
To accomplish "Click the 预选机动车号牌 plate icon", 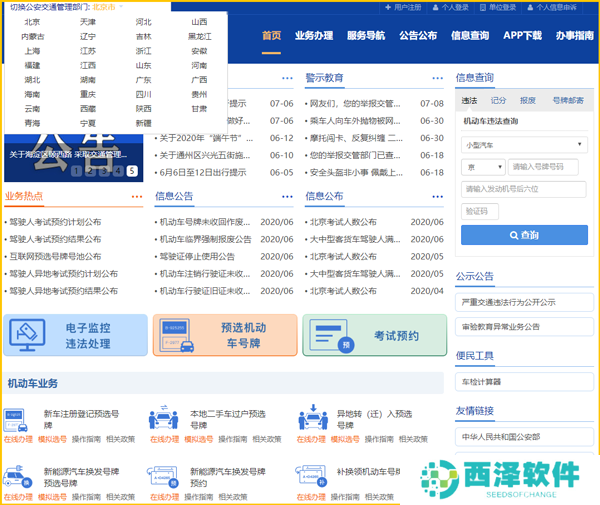I will click(x=177, y=336).
